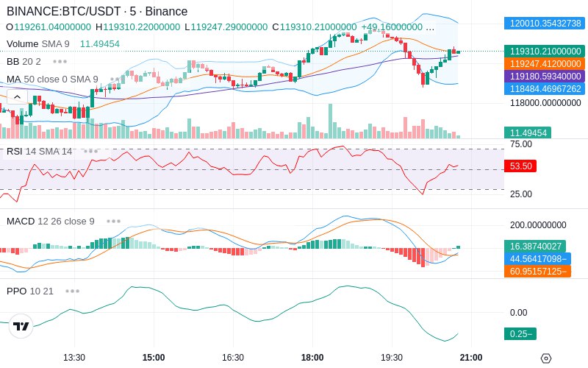588x368 pixels.
Task: Click the 13:30 time axis label
Action: (74, 358)
